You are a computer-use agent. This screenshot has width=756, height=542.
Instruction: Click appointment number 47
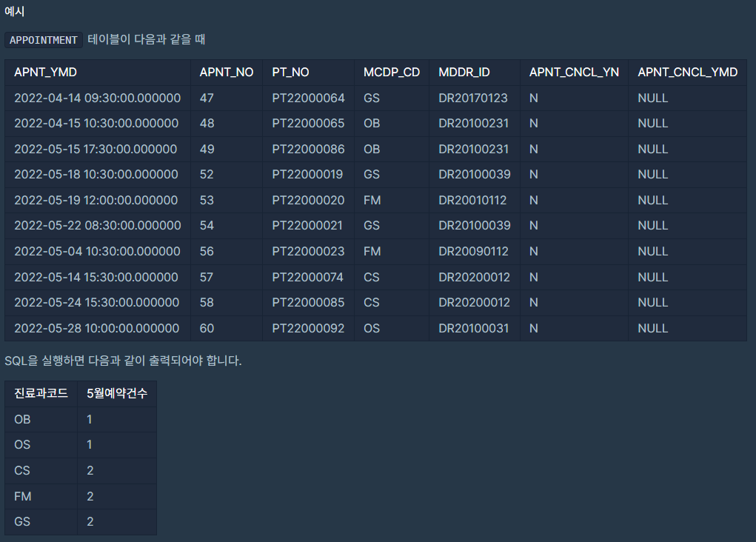pyautogui.click(x=207, y=98)
